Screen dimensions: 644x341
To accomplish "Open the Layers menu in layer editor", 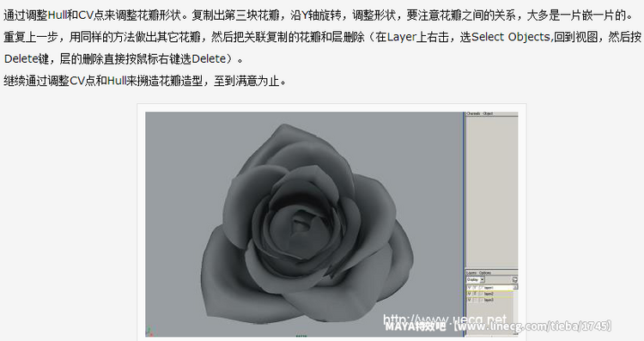I will pyautogui.click(x=471, y=273).
